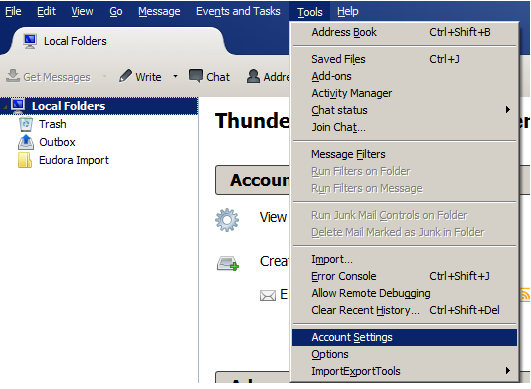This screenshot has height=389, width=531.
Task: Choose Clear Recent History... entry
Action: tap(404, 310)
